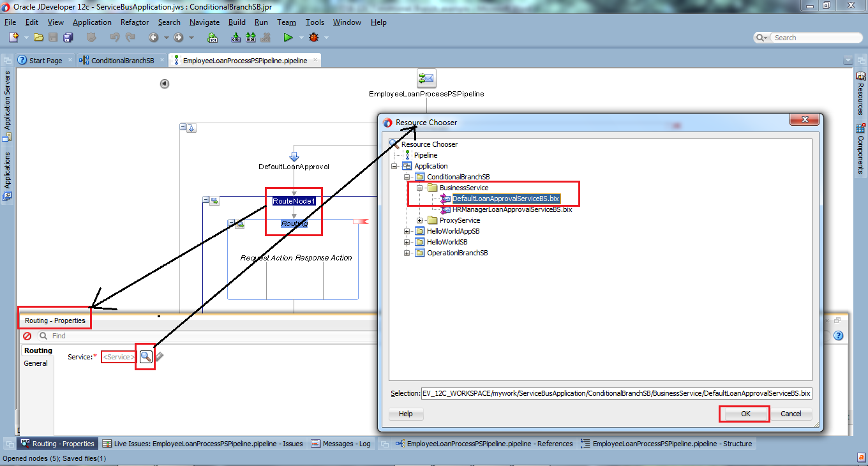The image size is (868, 466).
Task: Switch to the EmployeeLoanProcessPSPipeline.pipeline editor tab
Action: 244,61
